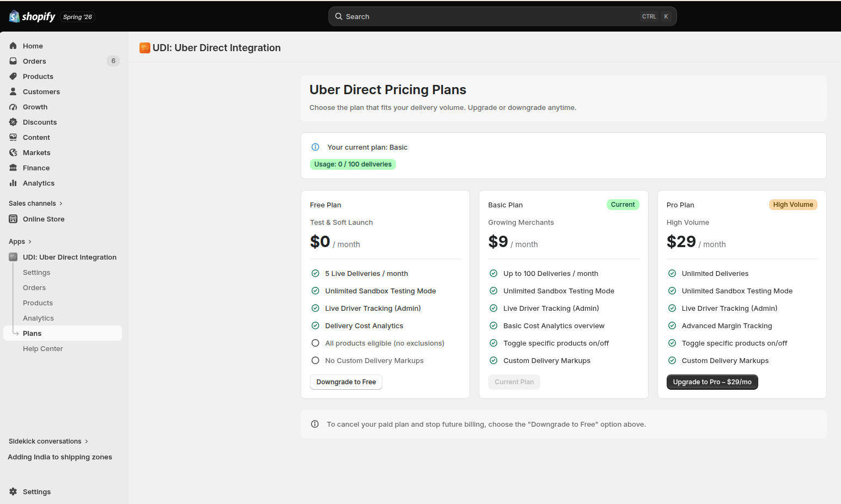This screenshot has width=841, height=504.
Task: Click the UDI app icon in sidebar
Action: pyautogui.click(x=13, y=257)
